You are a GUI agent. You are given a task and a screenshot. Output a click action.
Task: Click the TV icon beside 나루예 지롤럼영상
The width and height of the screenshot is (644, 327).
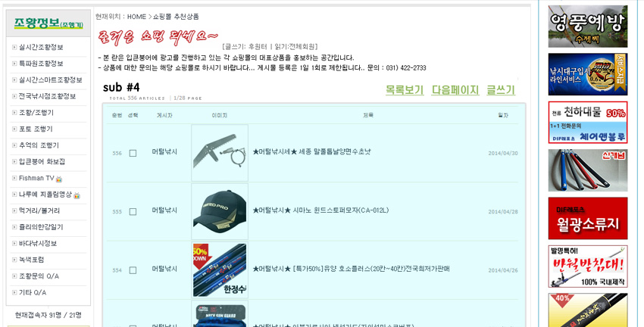(77, 195)
